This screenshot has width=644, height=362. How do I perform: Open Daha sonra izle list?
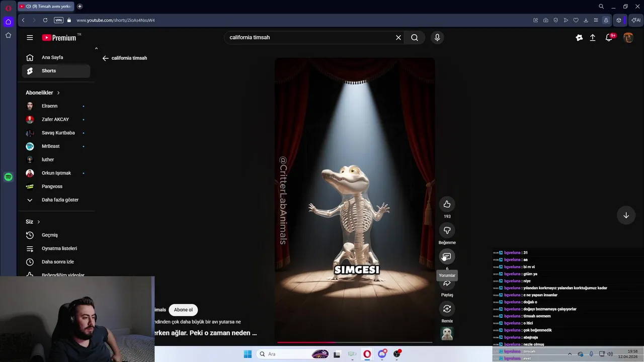[x=56, y=262]
